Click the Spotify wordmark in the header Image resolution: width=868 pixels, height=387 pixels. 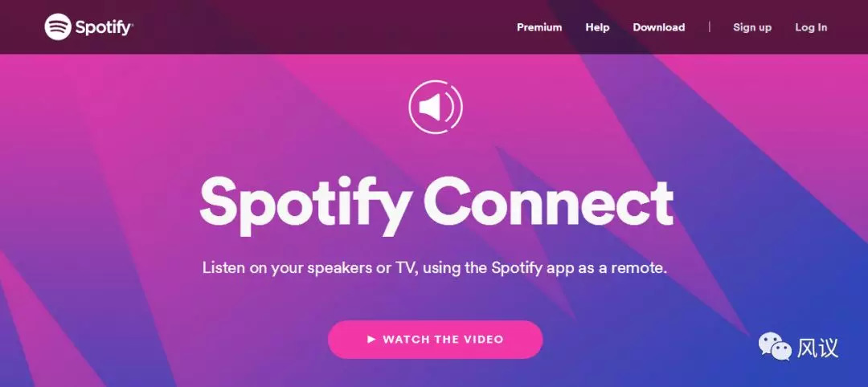104,27
